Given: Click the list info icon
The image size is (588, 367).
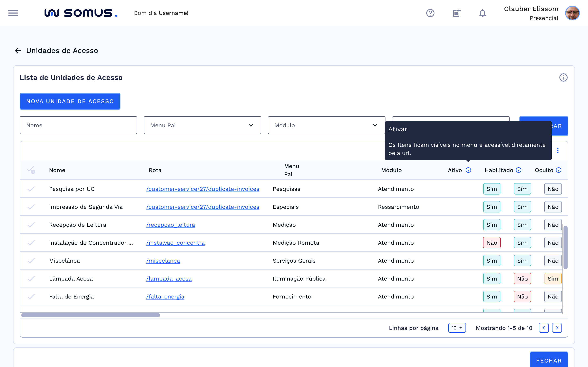Looking at the screenshot, I should (x=563, y=77).
